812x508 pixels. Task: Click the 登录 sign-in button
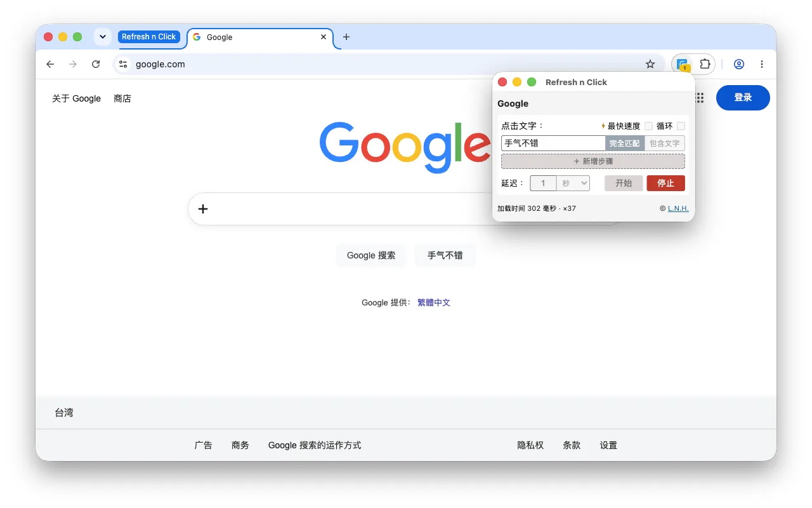(x=743, y=98)
